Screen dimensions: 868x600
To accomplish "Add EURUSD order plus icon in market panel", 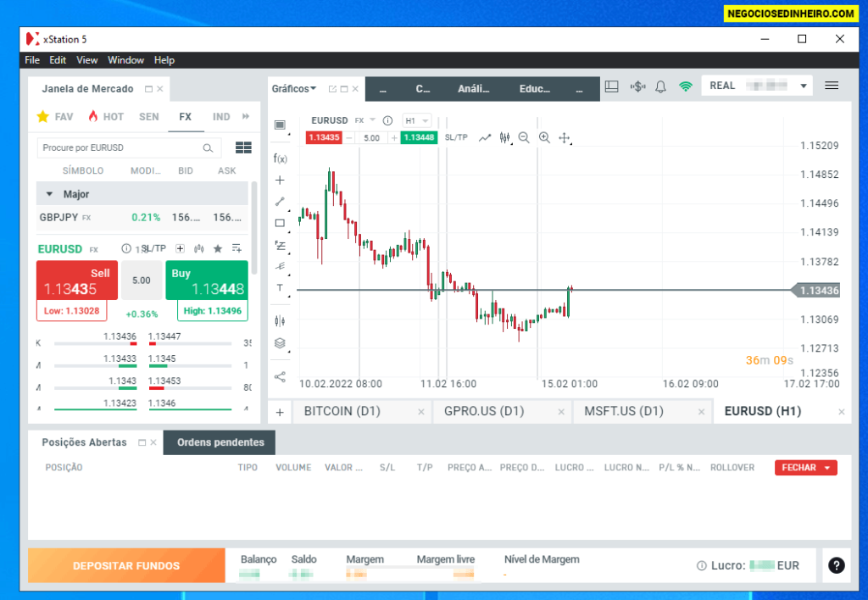I will click(180, 248).
